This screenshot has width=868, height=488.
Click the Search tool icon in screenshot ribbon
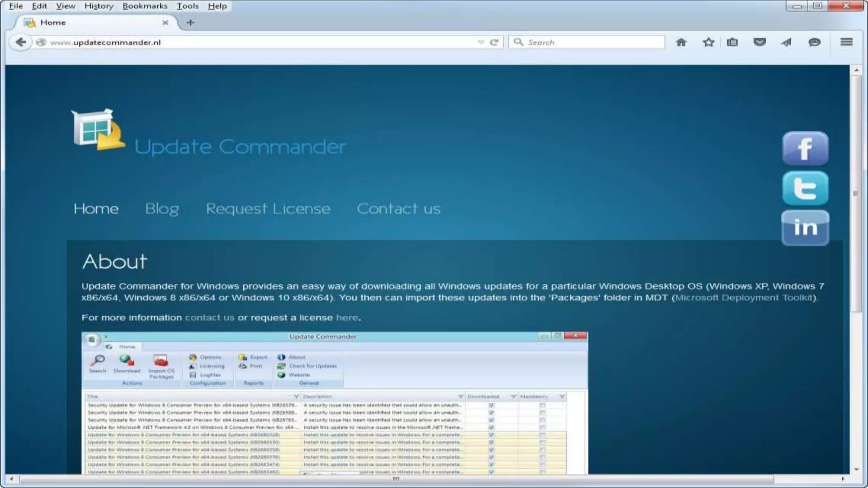click(x=97, y=360)
